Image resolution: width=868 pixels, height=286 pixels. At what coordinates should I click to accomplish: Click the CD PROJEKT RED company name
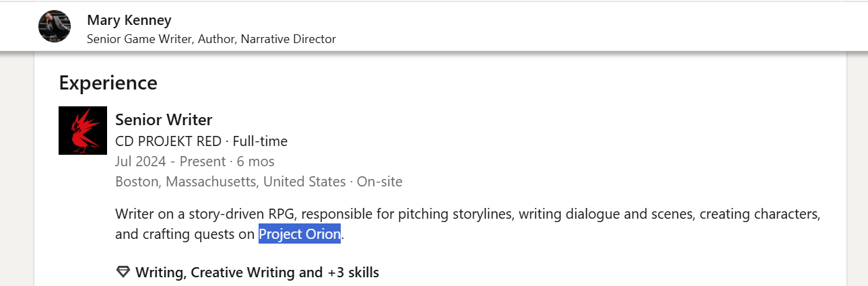pyautogui.click(x=168, y=141)
